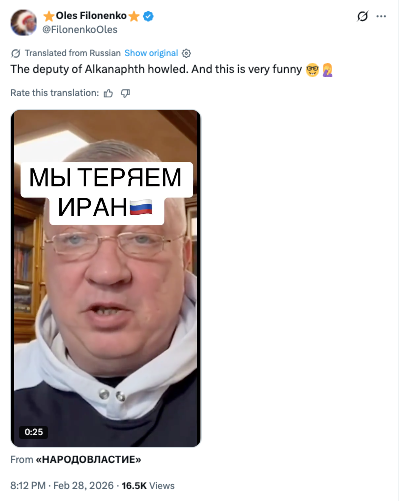Click Oles Filonenko's profile avatar
The width and height of the screenshot is (401, 501).
pyautogui.click(x=24, y=22)
